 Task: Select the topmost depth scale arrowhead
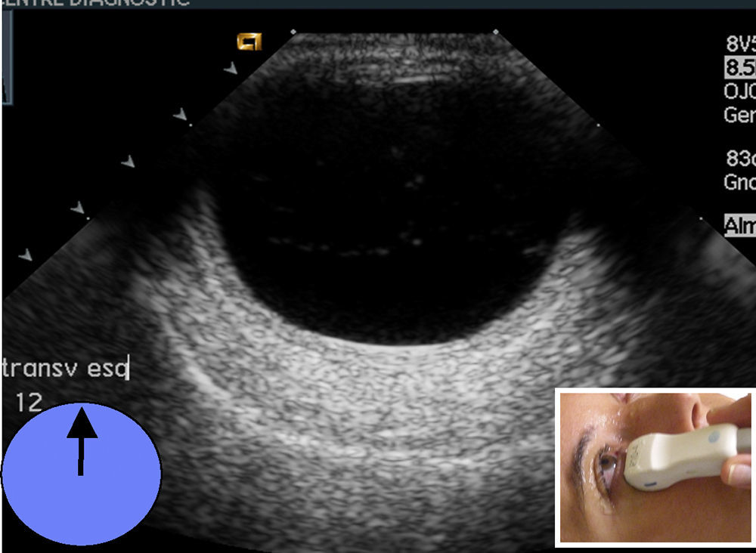point(231,69)
